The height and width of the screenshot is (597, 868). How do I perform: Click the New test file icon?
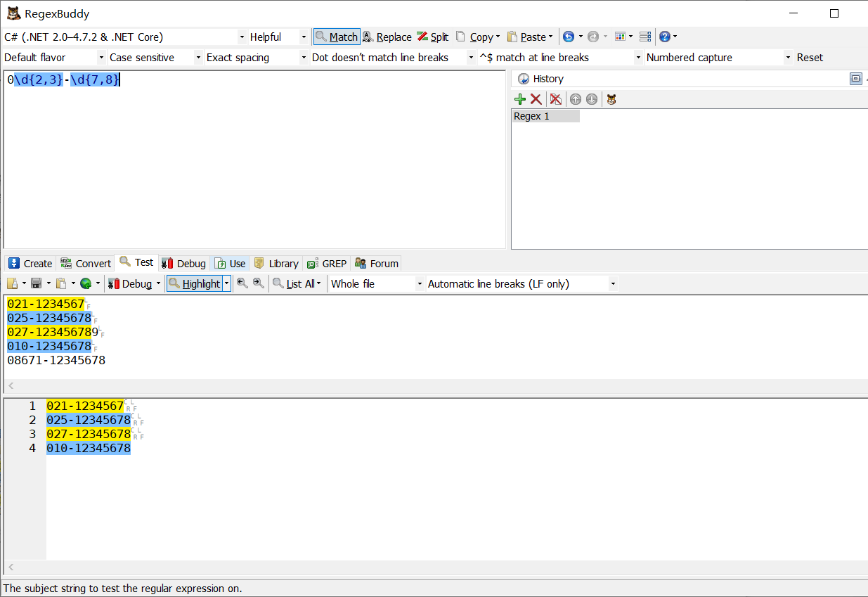12,283
